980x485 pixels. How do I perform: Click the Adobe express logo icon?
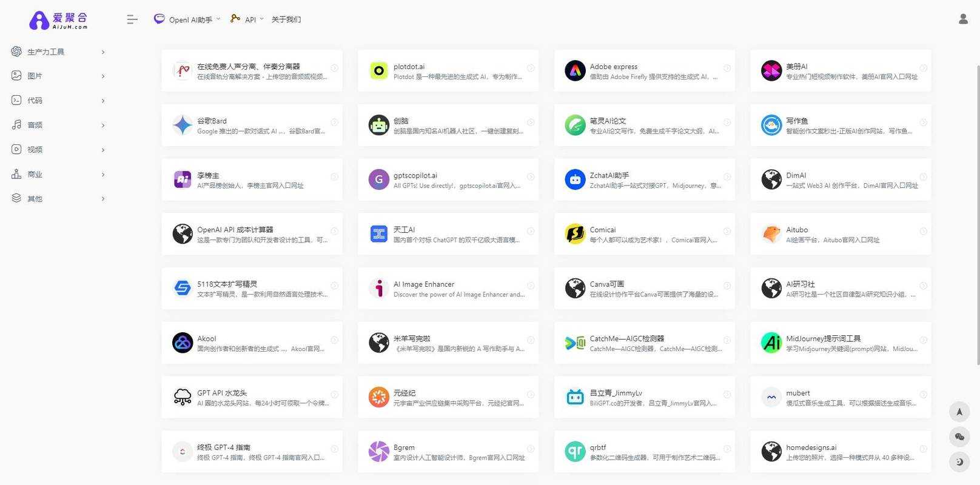tap(575, 71)
